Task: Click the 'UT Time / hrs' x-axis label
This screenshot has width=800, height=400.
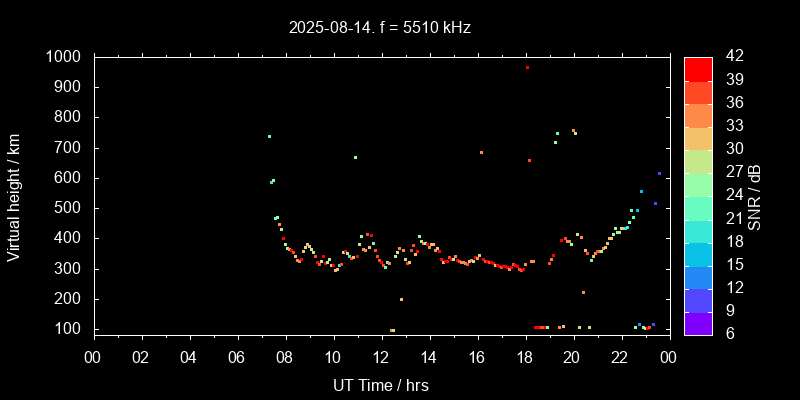Action: 381,384
